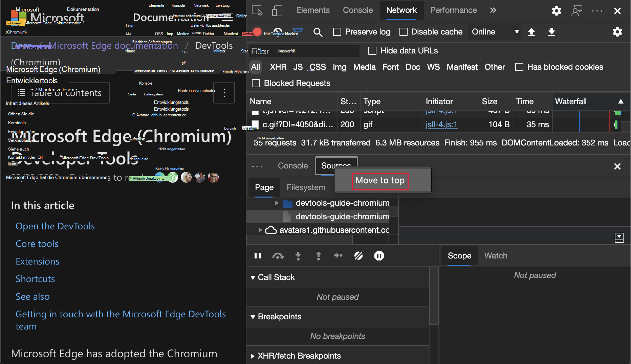Image resolution: width=631 pixels, height=364 pixels.
Task: Open DevTools settings gear in top bar
Action: pyautogui.click(x=556, y=10)
